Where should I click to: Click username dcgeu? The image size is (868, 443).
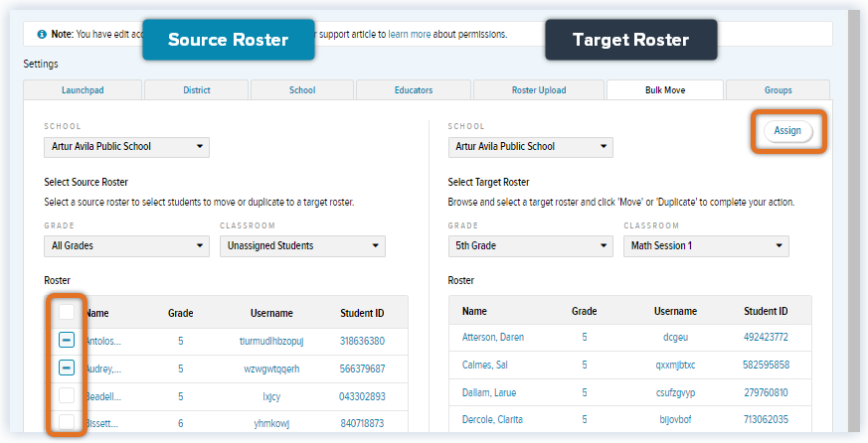coord(675,337)
